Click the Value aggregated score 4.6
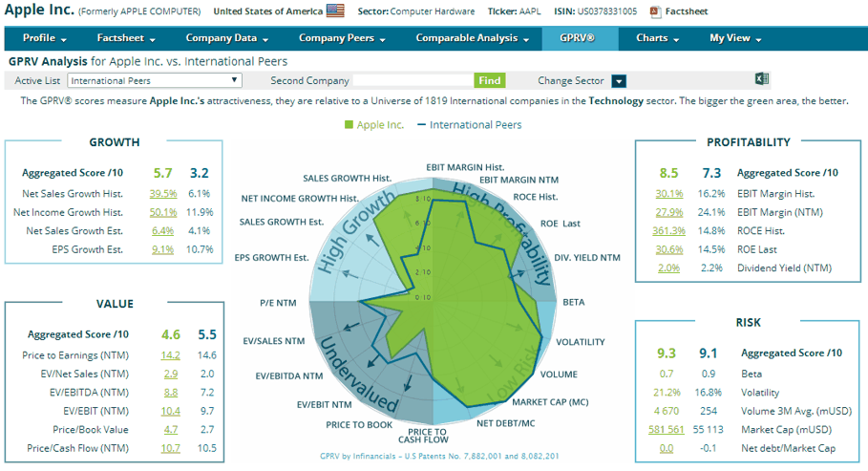Screen dimensions: 868x471 click(x=171, y=334)
